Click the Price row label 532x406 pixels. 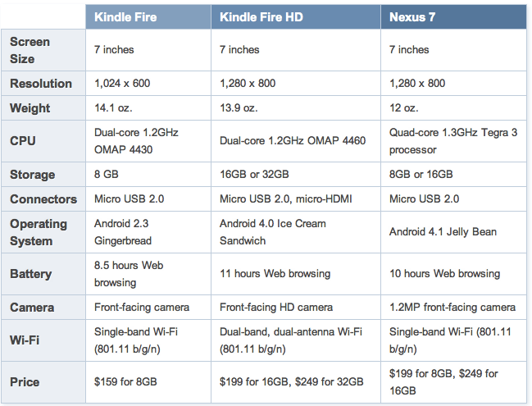pos(25,381)
